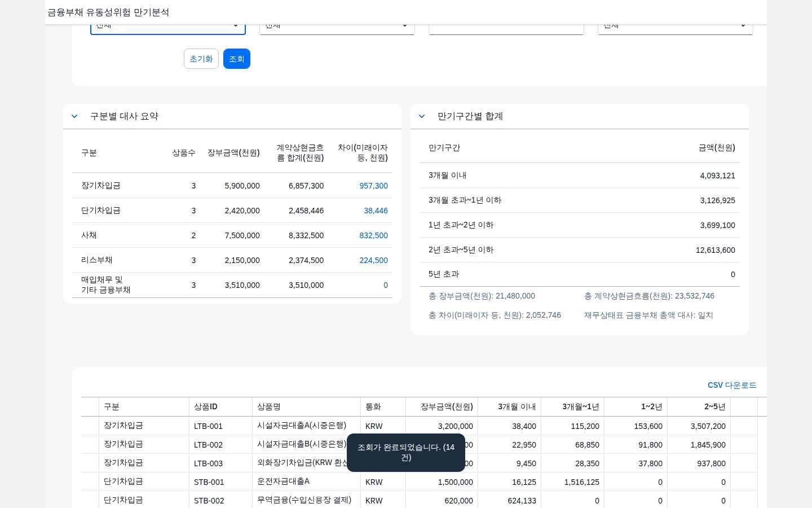Sort by the 상품명 column header
The width and height of the screenshot is (812, 508).
pos(307,406)
